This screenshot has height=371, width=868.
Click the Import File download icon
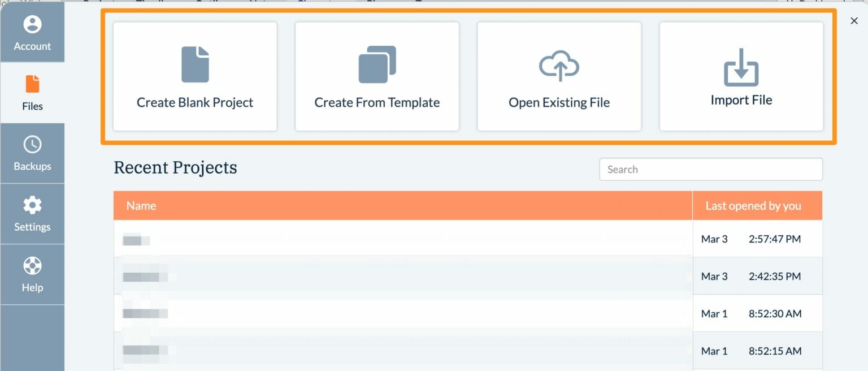[x=741, y=67]
